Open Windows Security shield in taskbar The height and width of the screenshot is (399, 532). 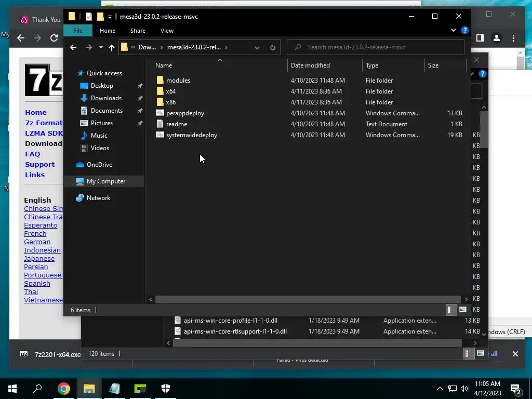tap(166, 389)
